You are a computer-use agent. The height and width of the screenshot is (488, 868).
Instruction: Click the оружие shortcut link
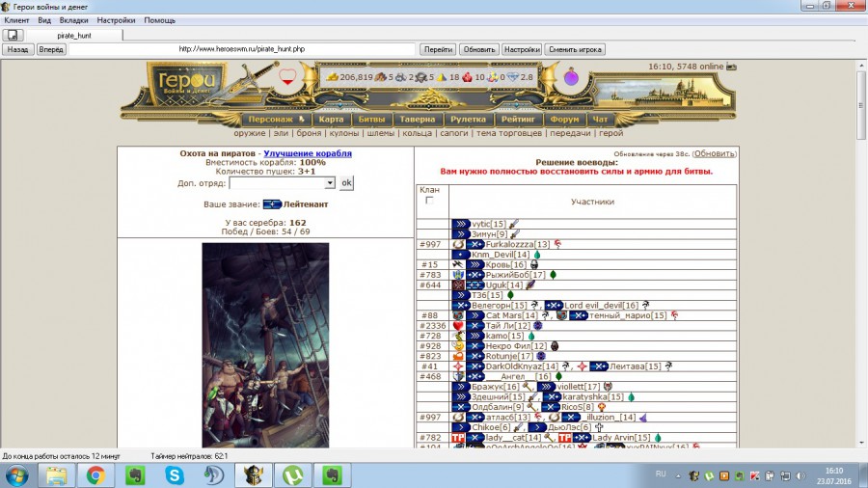249,133
